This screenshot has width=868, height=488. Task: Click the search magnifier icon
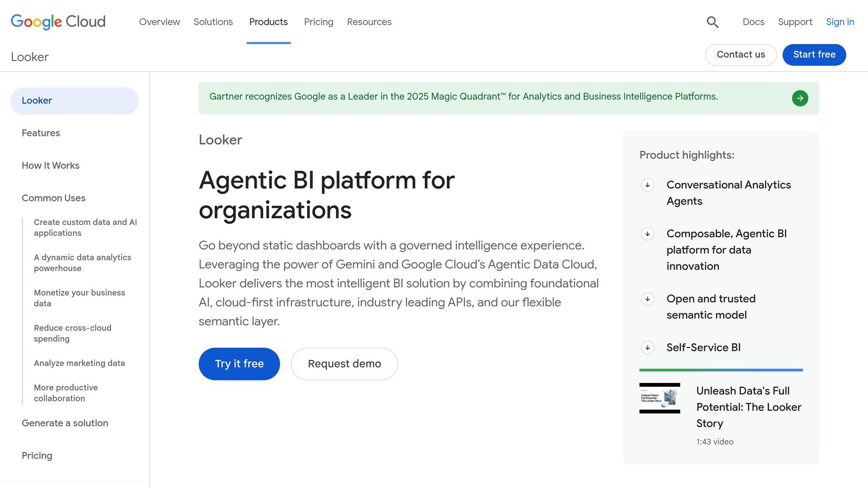click(712, 22)
